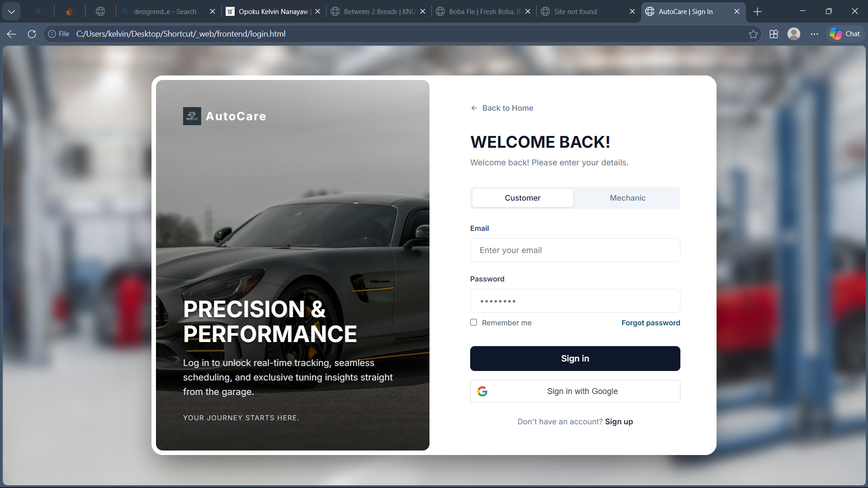The height and width of the screenshot is (488, 868).
Task: Click the Password field label
Action: click(487, 279)
